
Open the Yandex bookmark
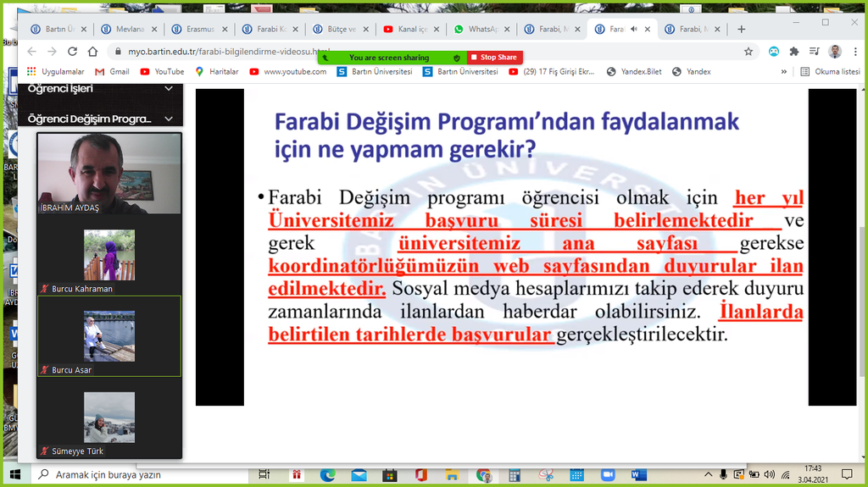click(692, 71)
